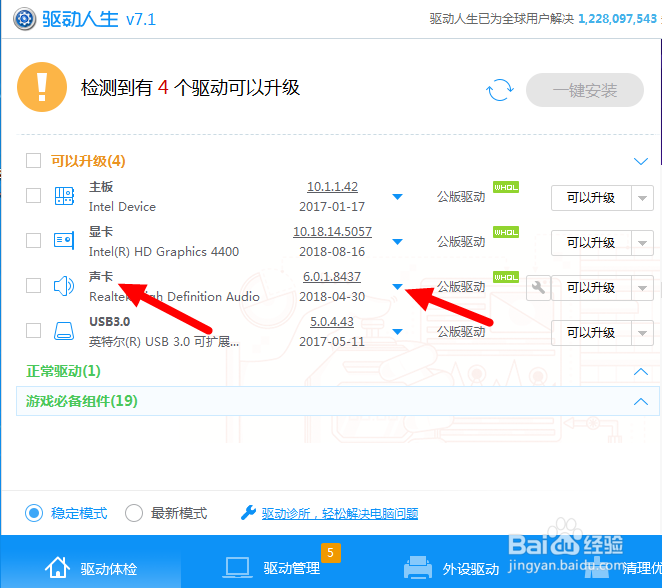Expand the 正常驱动(1) section chevron

[x=641, y=371]
